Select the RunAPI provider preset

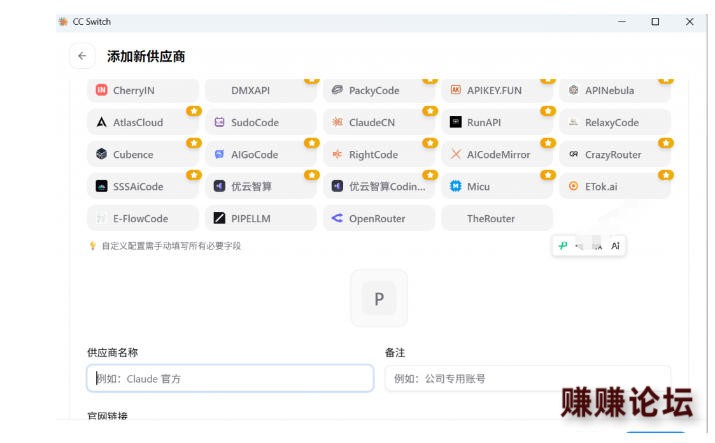(497, 122)
